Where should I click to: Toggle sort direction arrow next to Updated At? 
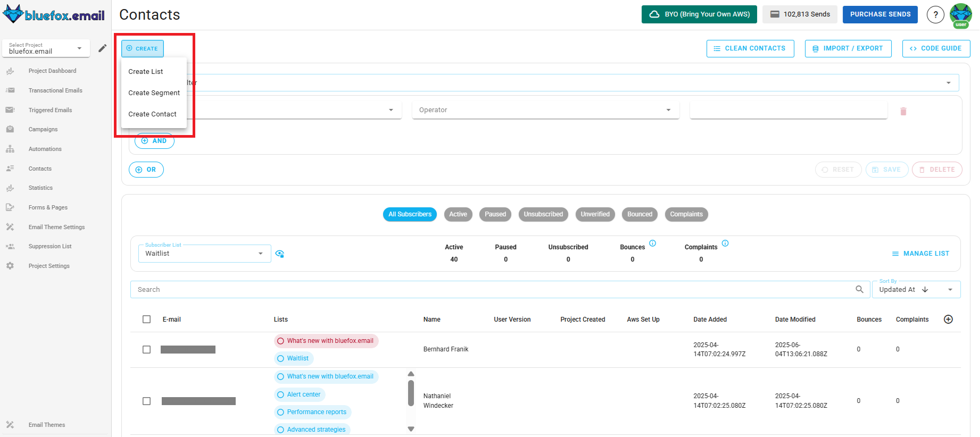925,290
